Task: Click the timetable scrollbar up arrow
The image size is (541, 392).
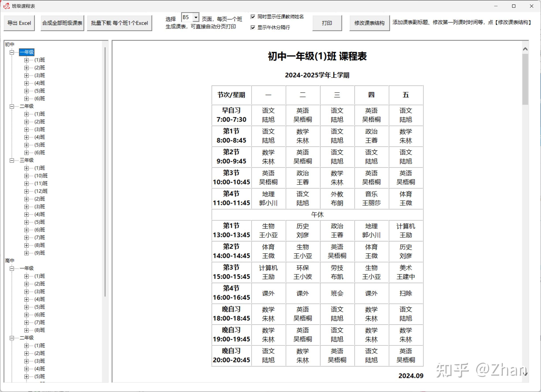Action: click(x=525, y=49)
